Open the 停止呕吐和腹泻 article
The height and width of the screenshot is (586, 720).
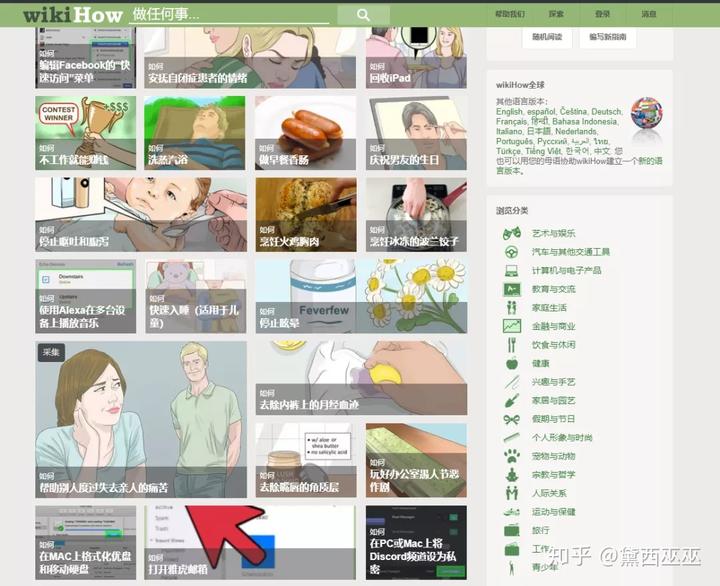coord(141,214)
